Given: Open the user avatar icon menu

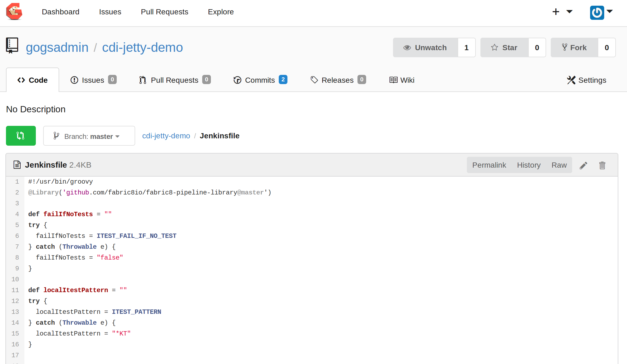Looking at the screenshot, I should pos(597,12).
